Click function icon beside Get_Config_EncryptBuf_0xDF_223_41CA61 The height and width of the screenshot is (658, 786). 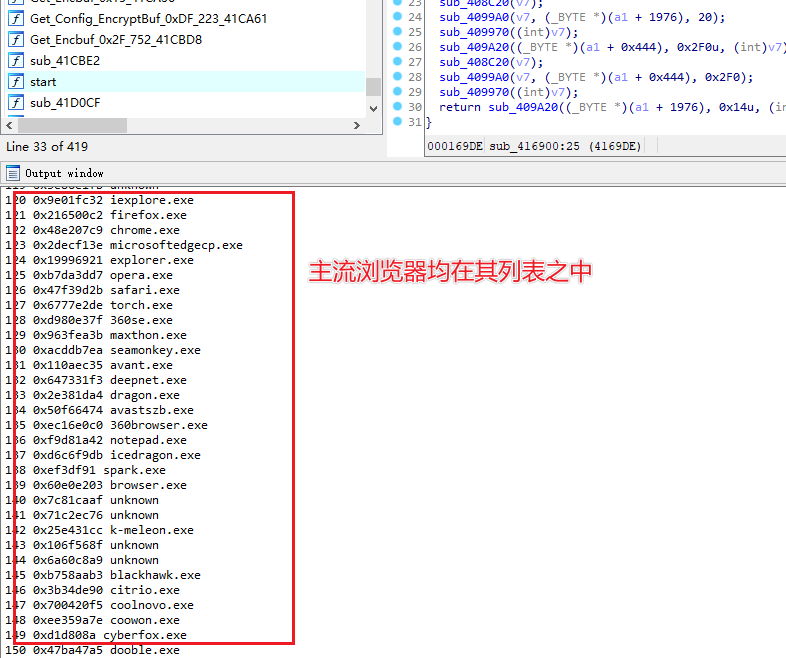point(16,19)
